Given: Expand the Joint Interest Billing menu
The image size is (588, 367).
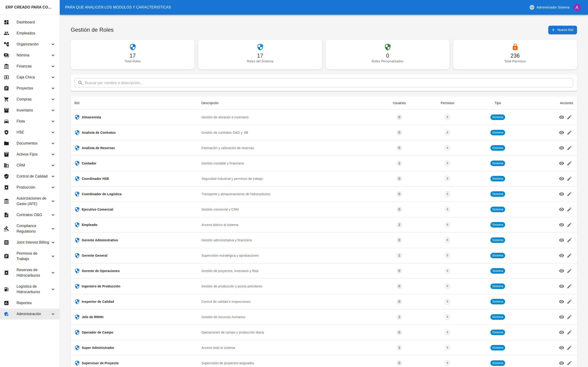Looking at the screenshot, I should [x=53, y=242].
